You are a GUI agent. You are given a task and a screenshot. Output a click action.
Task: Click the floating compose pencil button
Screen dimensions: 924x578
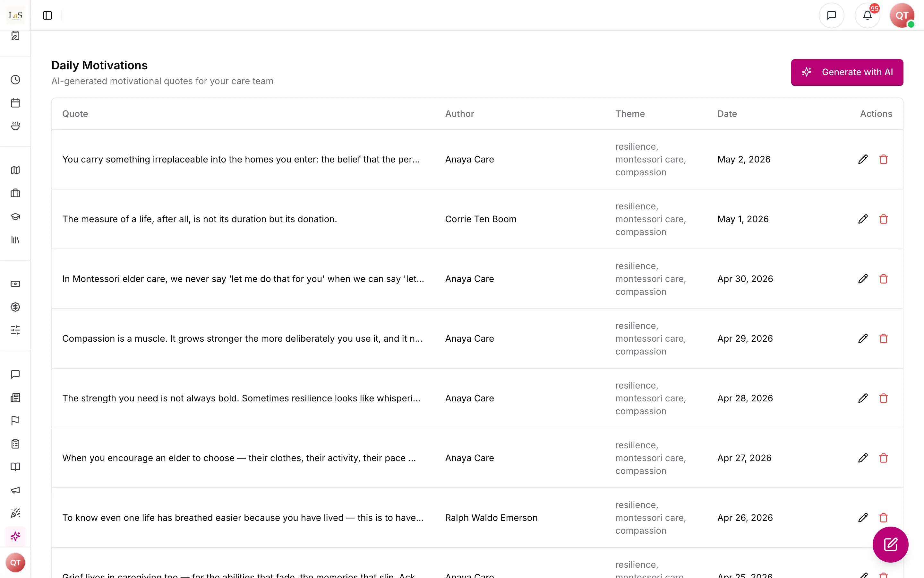[890, 544]
